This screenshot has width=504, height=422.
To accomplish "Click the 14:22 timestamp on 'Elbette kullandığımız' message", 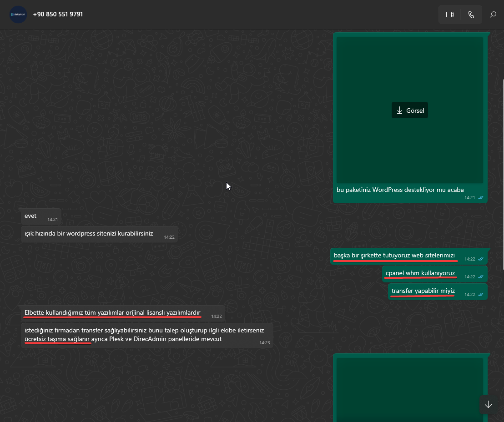I will (217, 316).
